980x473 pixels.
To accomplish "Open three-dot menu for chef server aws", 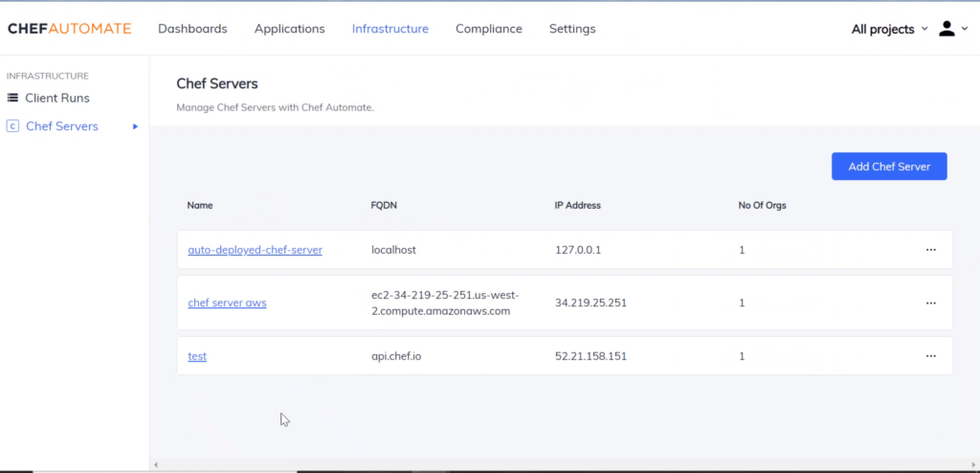I will [930, 303].
